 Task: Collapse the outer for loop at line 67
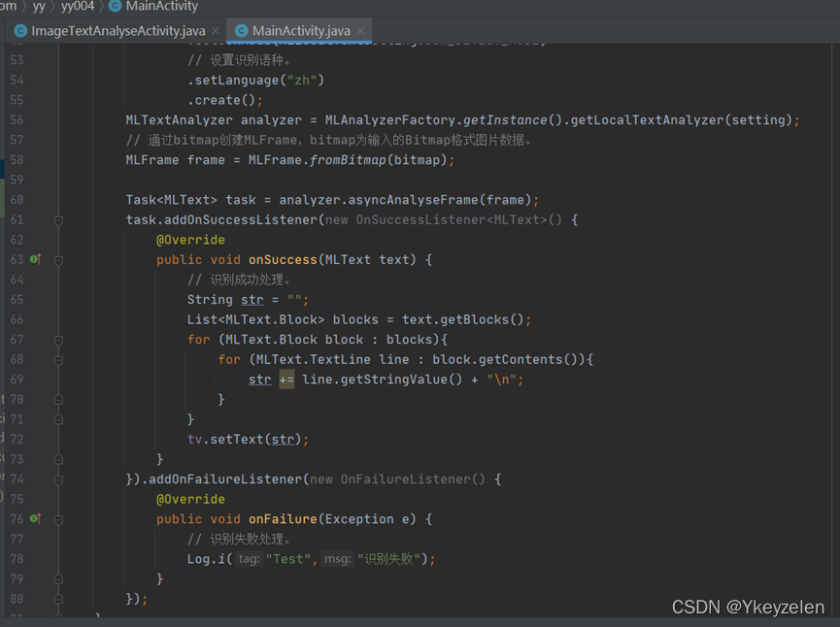59,340
